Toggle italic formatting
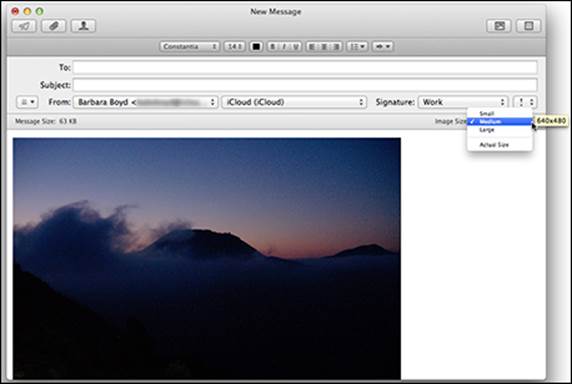The width and height of the screenshot is (572, 384). [284, 47]
